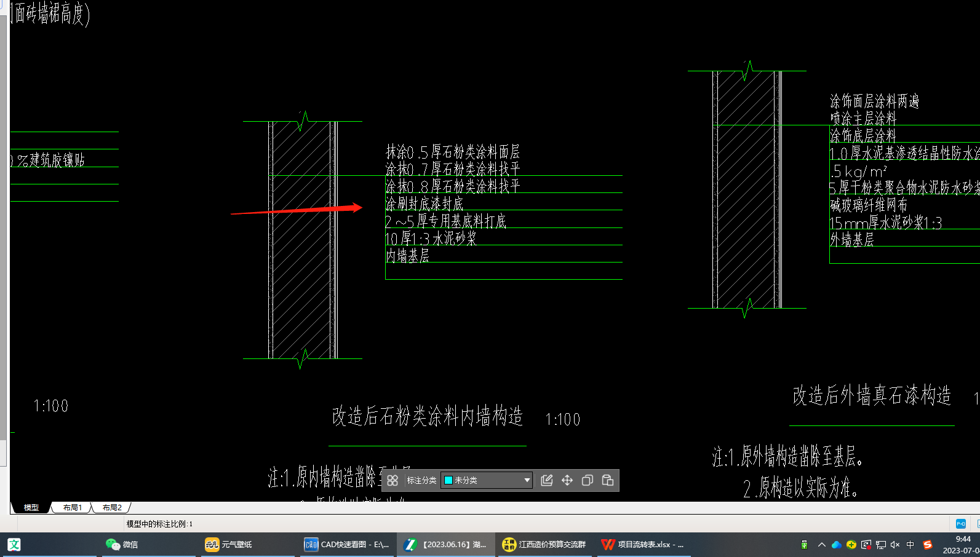
Task: Click the network monitor tray icon
Action: click(x=881, y=545)
